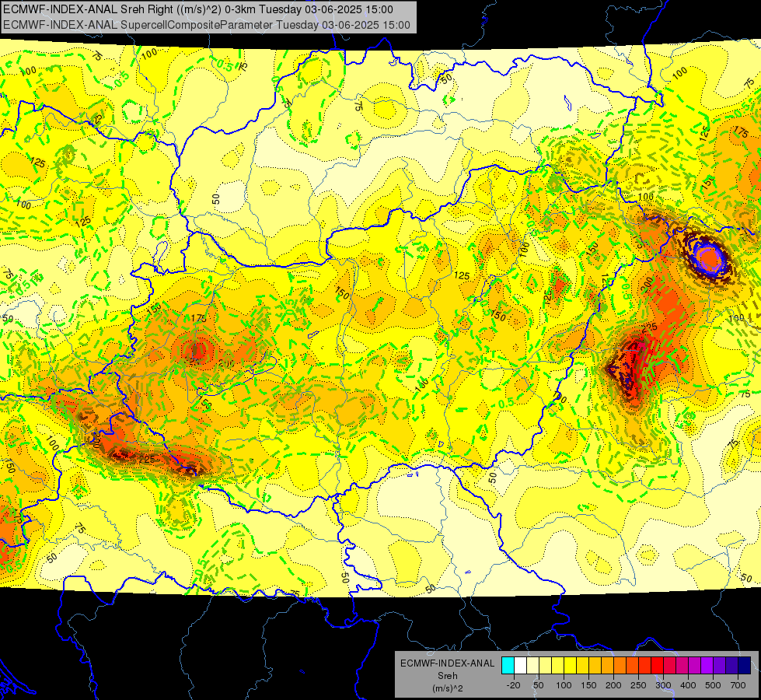Select the white legend color swatch

pyautogui.click(x=520, y=665)
